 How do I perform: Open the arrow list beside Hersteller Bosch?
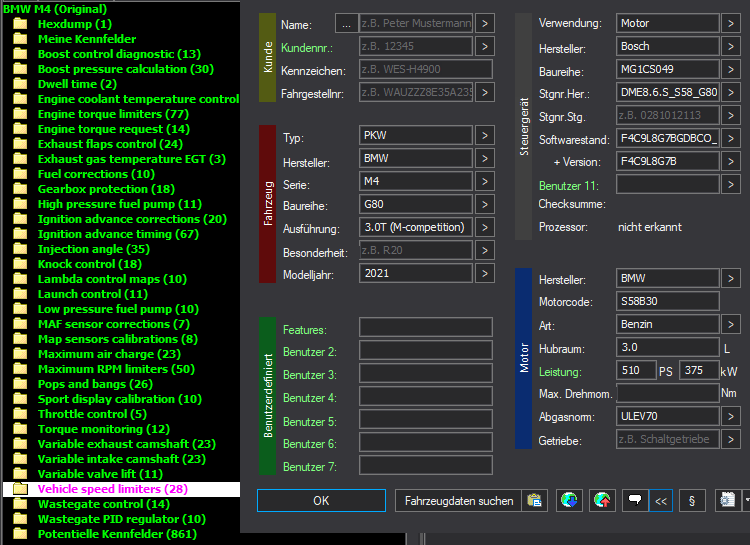[x=730, y=46]
